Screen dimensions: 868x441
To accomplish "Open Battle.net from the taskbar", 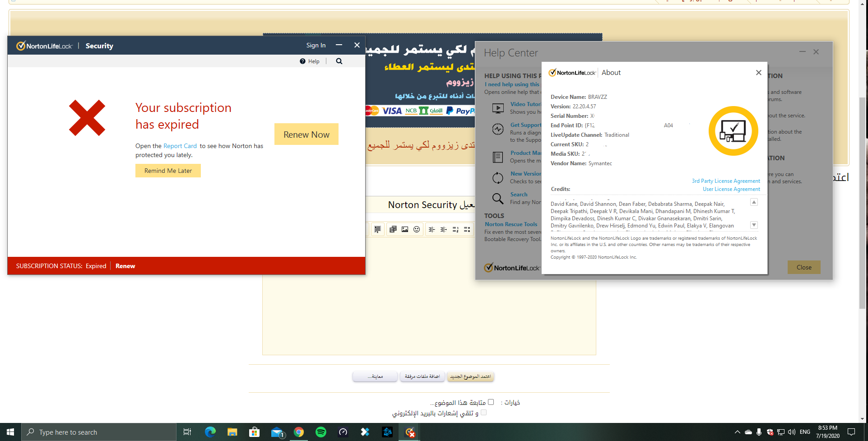I will (x=387, y=432).
